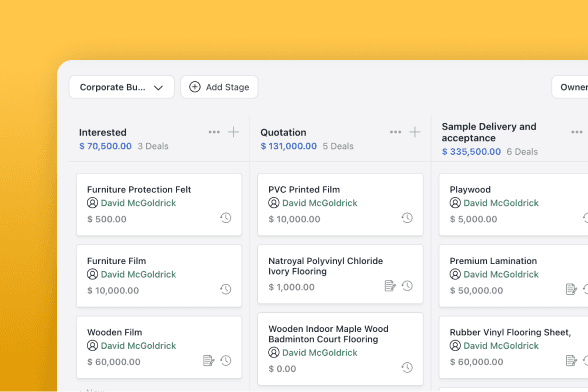588x392 pixels.
Task: Open the Owner filter button
Action: tap(570, 87)
